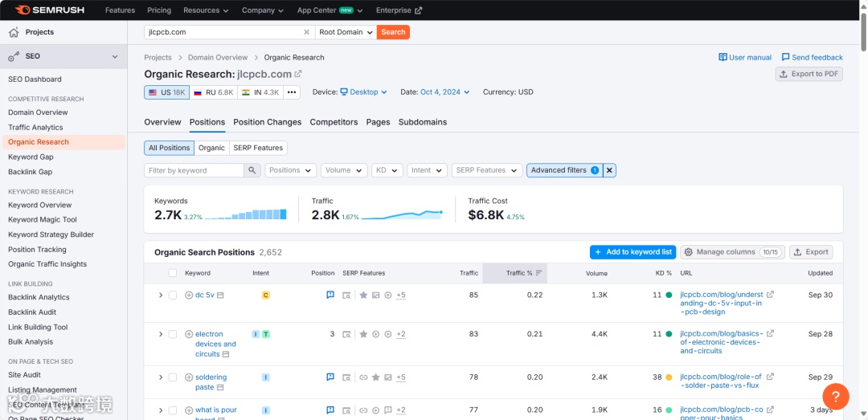Open the Root Domain dropdown

[346, 32]
